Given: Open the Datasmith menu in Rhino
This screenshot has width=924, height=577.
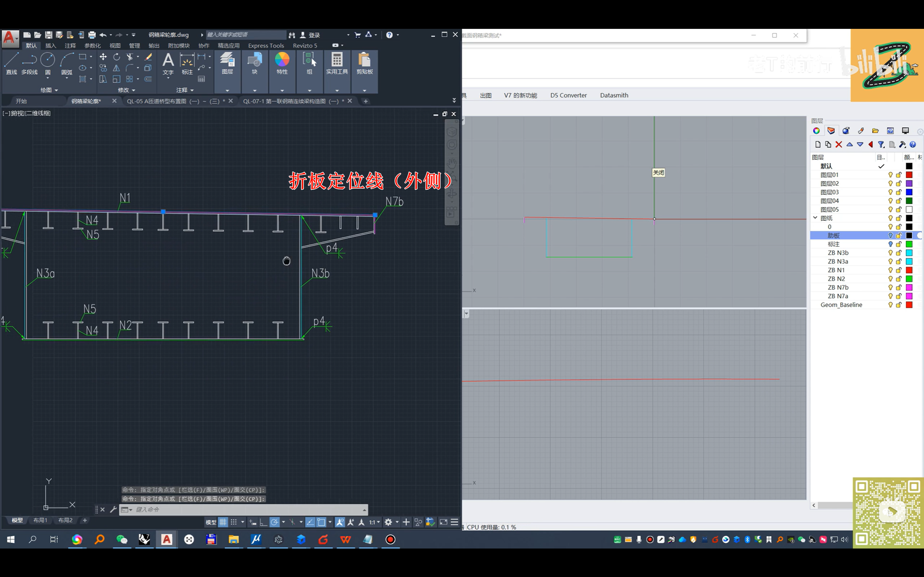Looking at the screenshot, I should (x=614, y=96).
